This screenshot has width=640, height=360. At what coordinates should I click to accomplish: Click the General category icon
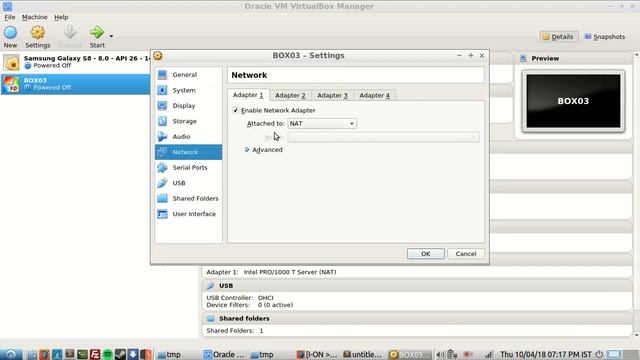point(162,75)
